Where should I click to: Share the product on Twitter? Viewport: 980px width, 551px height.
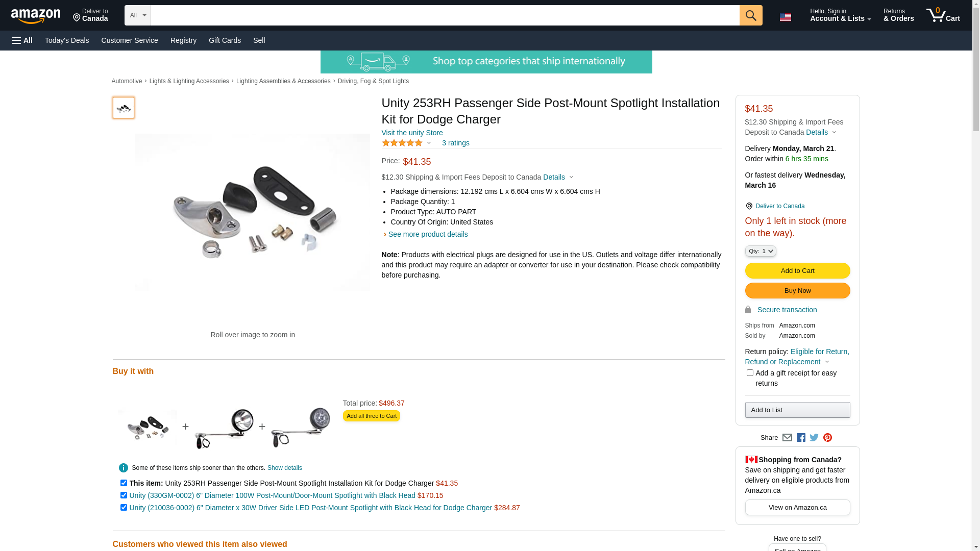click(x=814, y=438)
